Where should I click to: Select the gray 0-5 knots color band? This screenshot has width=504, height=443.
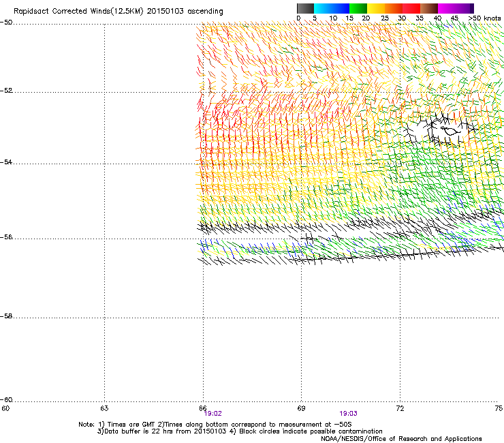click(x=305, y=8)
